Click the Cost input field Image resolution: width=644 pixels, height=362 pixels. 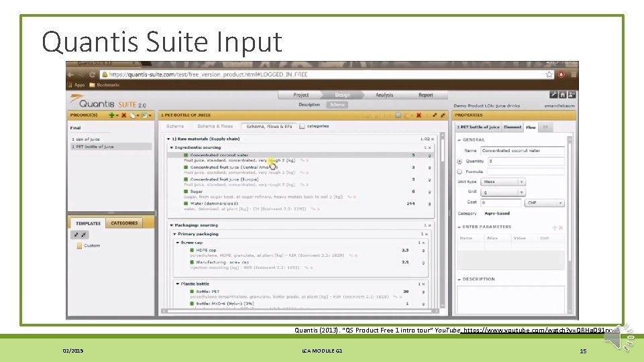click(500, 202)
